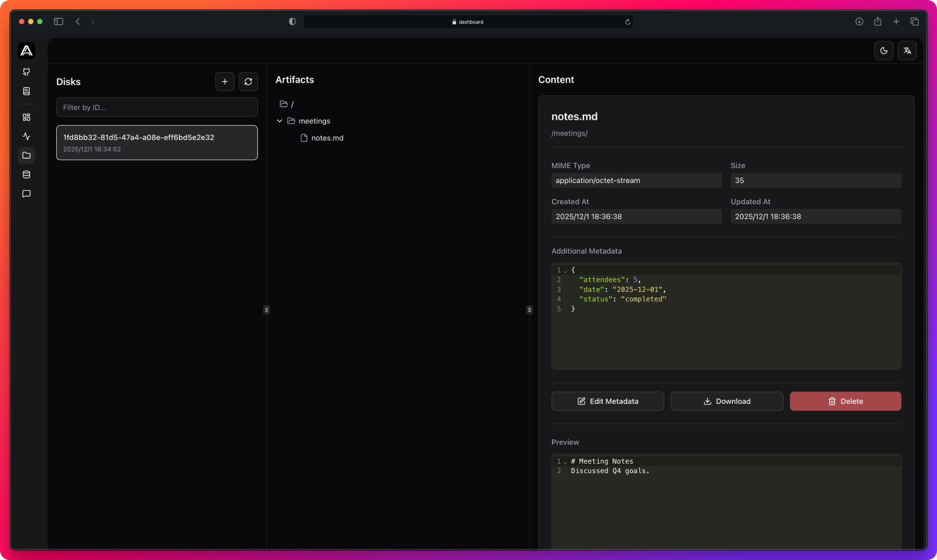
Task: Collapse the meetings folder chevron
Action: click(x=280, y=121)
